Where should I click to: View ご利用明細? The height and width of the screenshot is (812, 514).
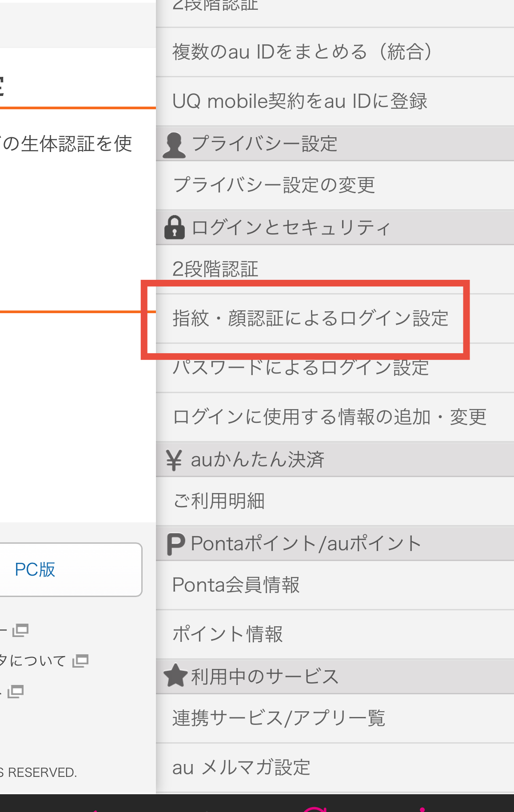[219, 501]
